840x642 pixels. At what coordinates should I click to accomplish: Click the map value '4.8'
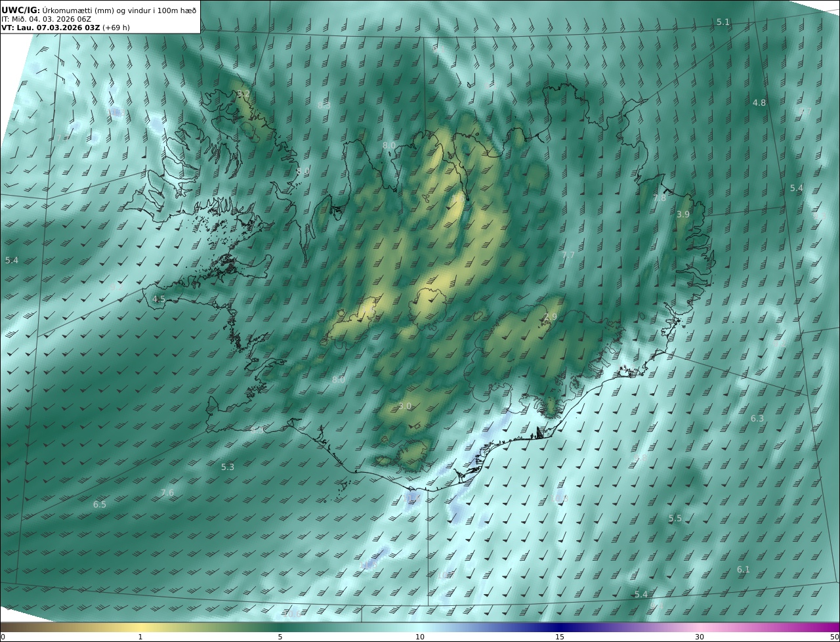coord(759,103)
